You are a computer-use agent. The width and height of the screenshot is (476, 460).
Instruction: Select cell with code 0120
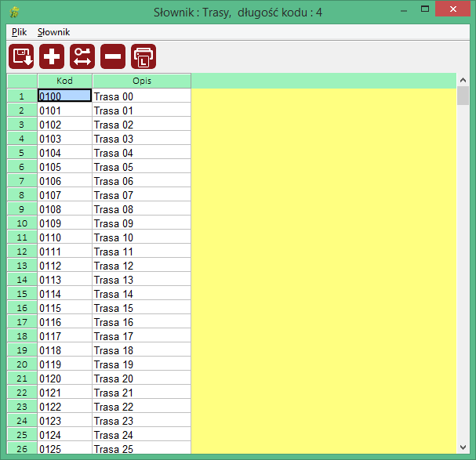tap(64, 379)
